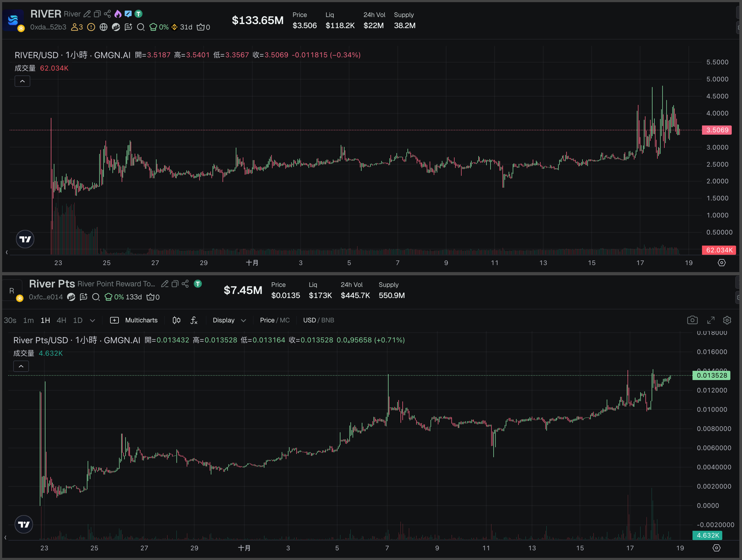Click the share icon beside RIVER name
Image resolution: width=742 pixels, height=560 pixels.
click(107, 14)
